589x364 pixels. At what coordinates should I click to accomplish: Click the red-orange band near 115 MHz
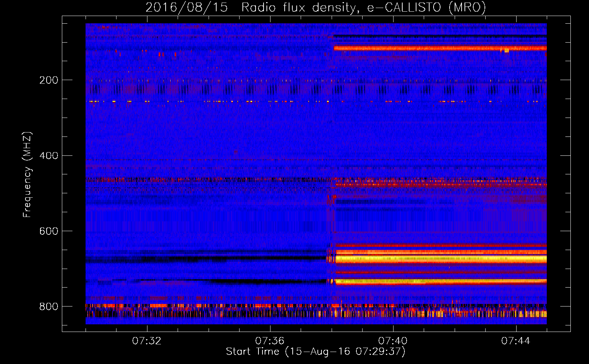click(x=440, y=48)
